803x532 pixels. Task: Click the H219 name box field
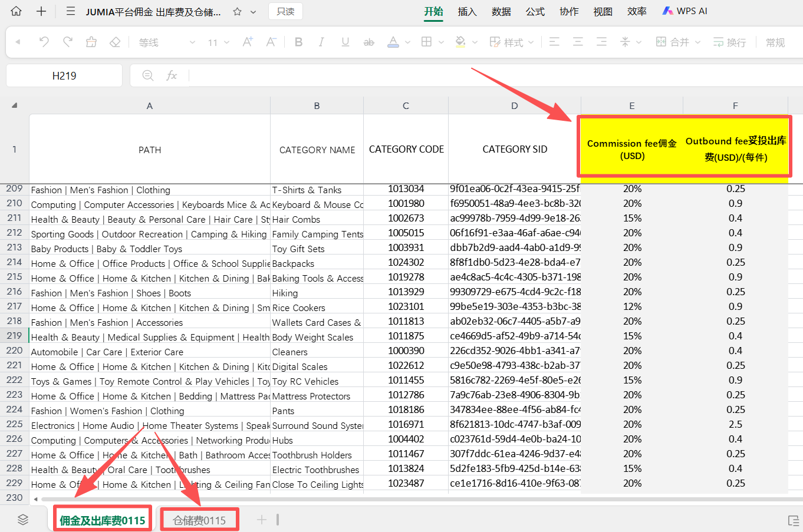(64, 75)
